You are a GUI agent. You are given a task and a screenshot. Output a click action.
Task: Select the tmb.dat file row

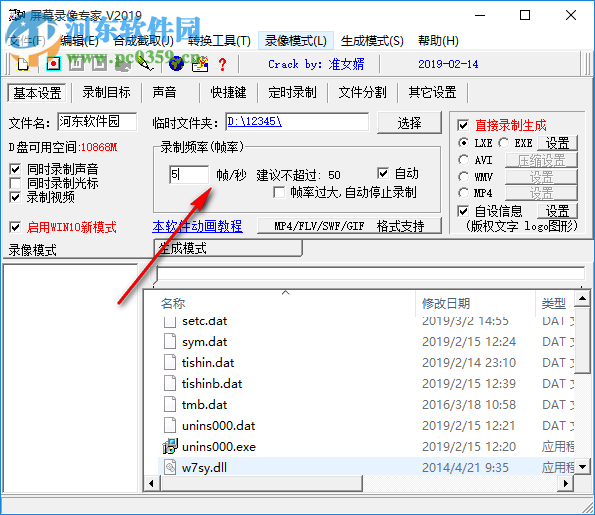366,405
